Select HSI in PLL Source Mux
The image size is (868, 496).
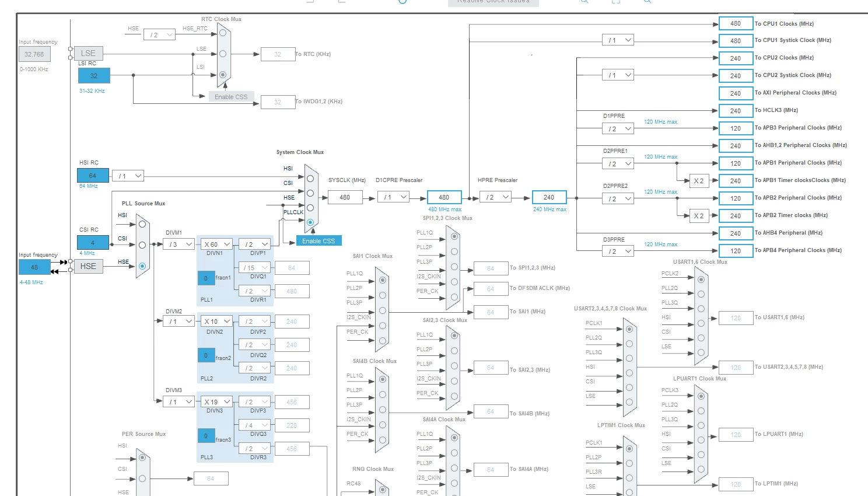pyautogui.click(x=142, y=224)
